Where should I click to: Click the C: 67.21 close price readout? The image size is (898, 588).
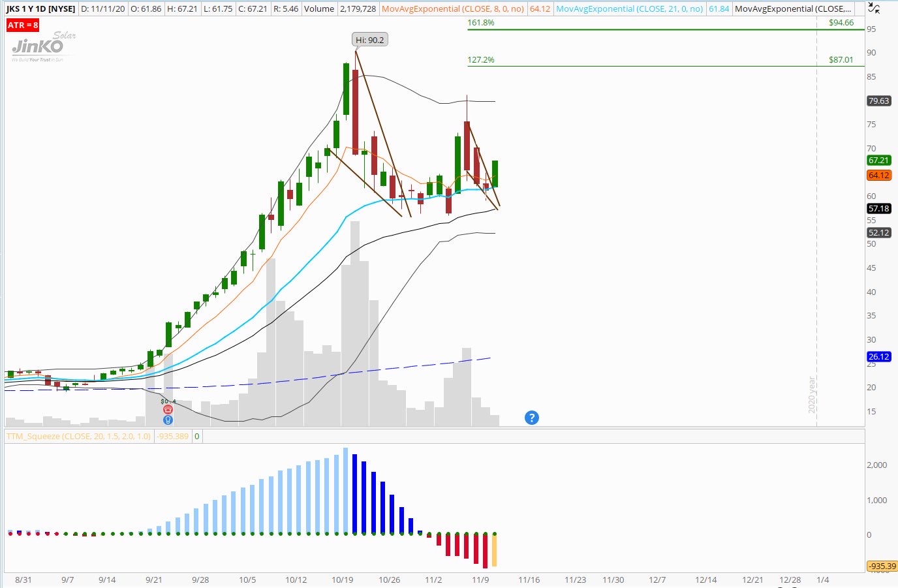[253, 8]
